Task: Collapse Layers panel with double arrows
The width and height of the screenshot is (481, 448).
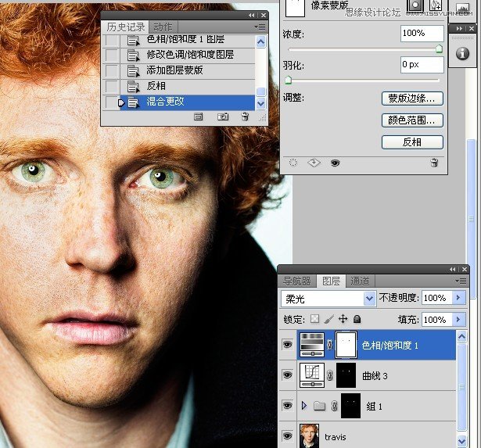Action: pos(453,269)
